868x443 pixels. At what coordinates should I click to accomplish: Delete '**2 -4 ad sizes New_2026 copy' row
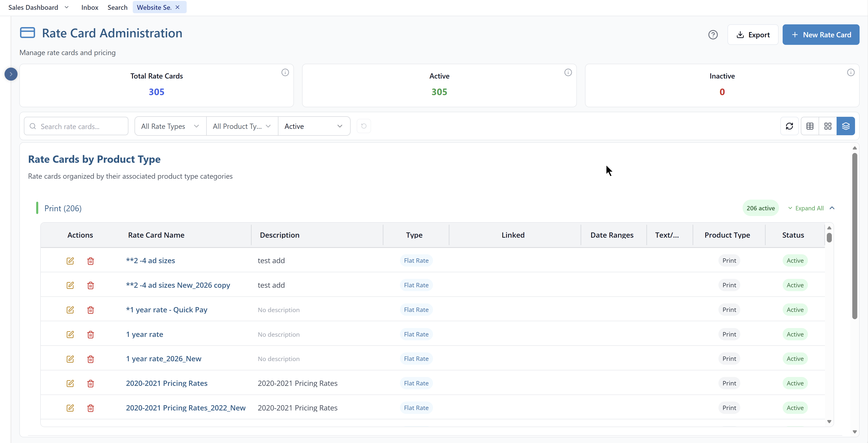pos(90,285)
